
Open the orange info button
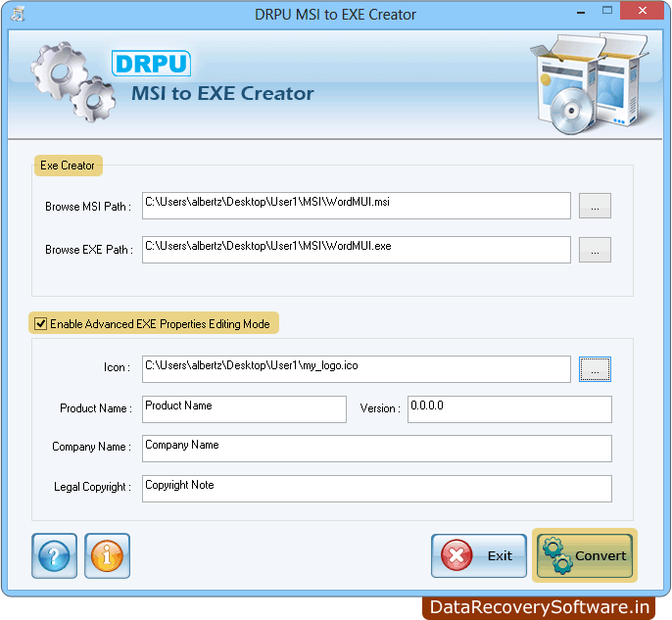(x=107, y=555)
